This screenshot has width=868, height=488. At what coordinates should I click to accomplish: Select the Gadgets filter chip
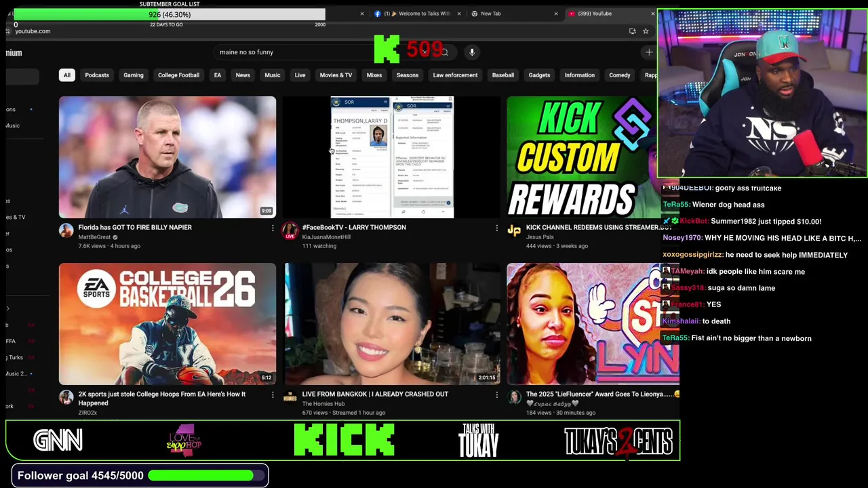[x=539, y=75]
